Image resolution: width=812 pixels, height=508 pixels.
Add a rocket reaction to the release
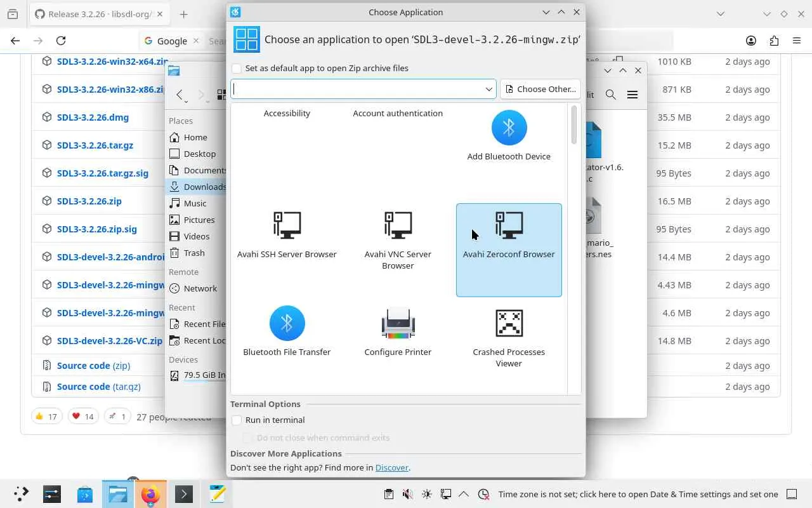pyautogui.click(x=117, y=417)
